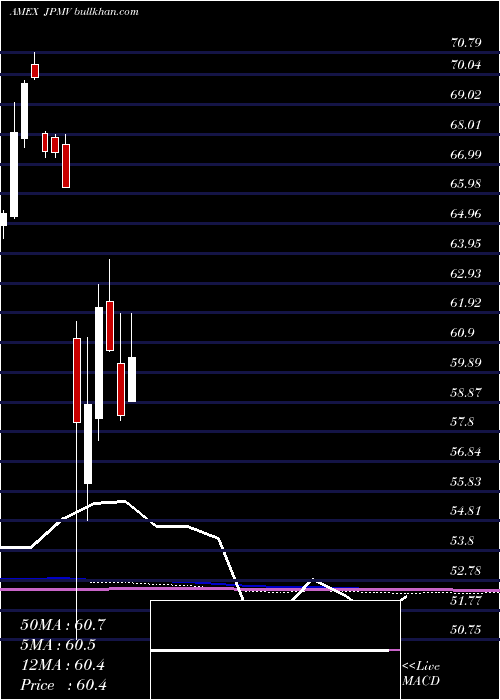Image resolution: width=500 pixels, height=700 pixels.
Task: Click the long red candlestick with wick to 50.75
Action: coord(77,380)
